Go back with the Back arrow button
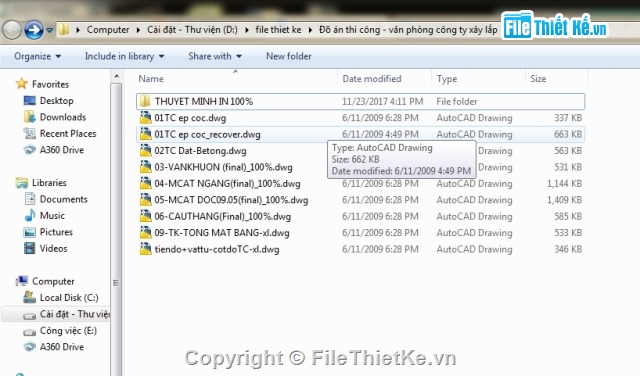The image size is (640, 376). [12, 30]
